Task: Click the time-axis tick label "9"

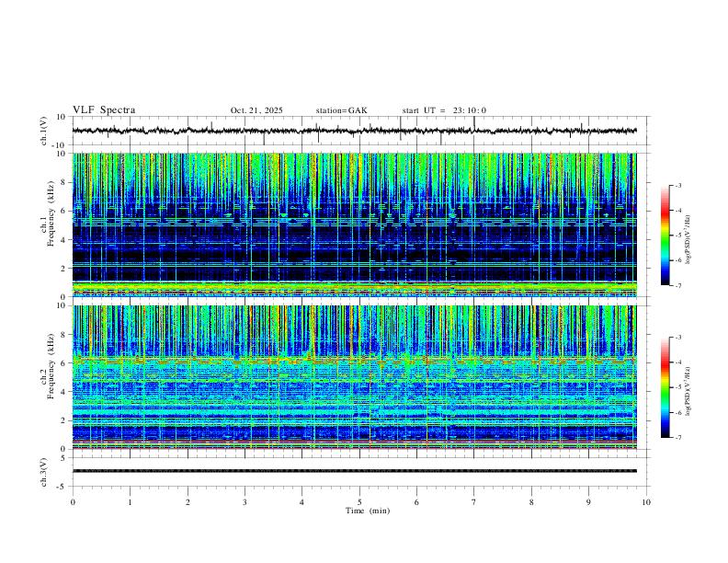Action: [588, 502]
